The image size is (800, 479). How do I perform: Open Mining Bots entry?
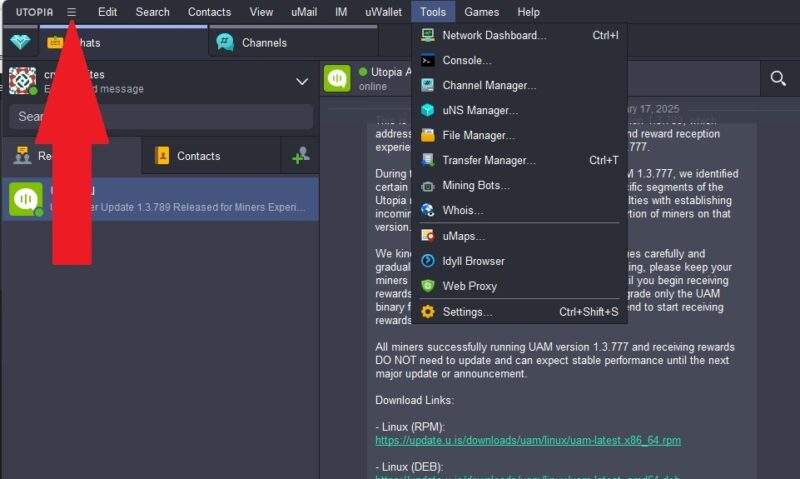(x=519, y=185)
